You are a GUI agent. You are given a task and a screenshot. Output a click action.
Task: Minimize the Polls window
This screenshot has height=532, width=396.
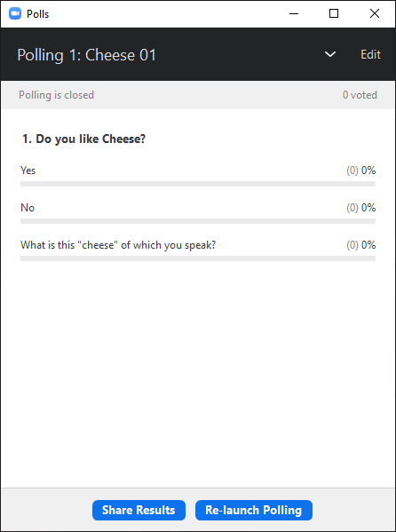pos(294,13)
